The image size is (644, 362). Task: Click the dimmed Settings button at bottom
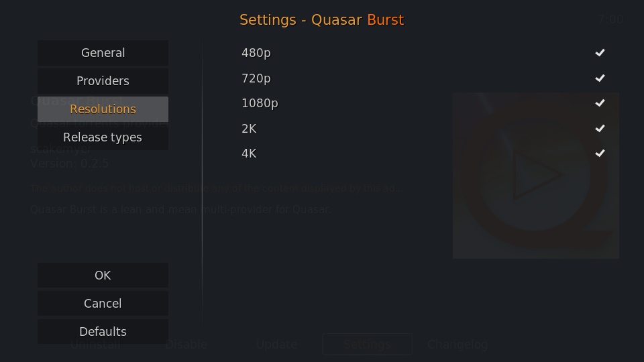click(x=367, y=345)
